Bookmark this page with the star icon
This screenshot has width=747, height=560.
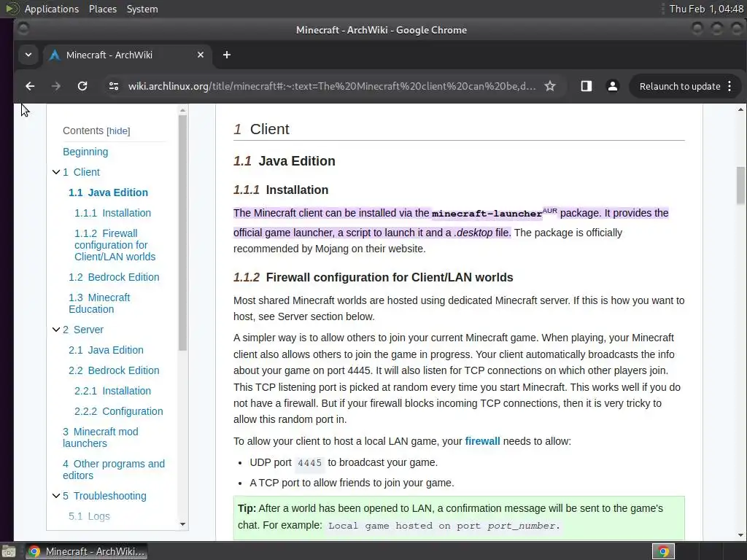tap(550, 86)
